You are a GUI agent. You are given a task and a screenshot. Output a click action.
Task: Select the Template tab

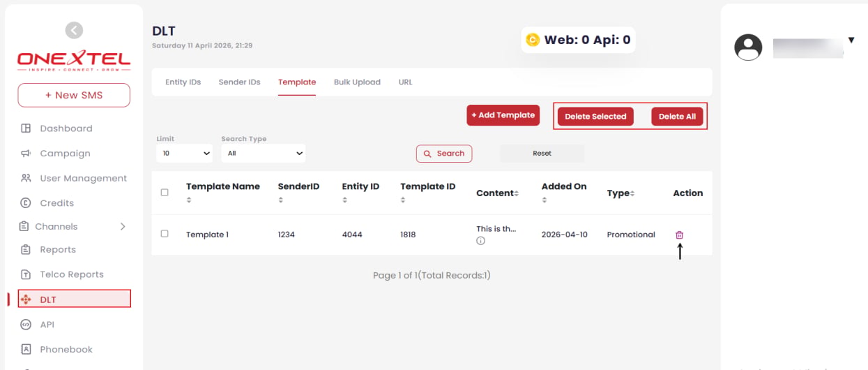tap(297, 82)
